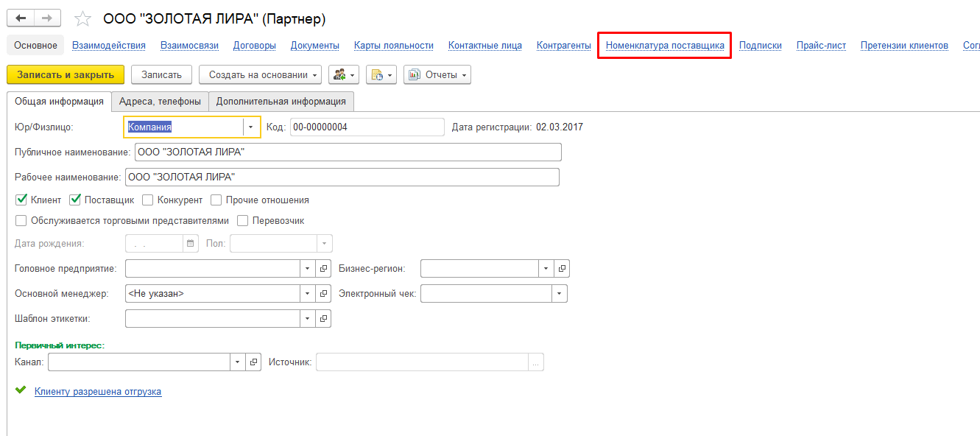Open the Основной менеджер dropdown list
This screenshot has height=436, width=980.
[307, 294]
